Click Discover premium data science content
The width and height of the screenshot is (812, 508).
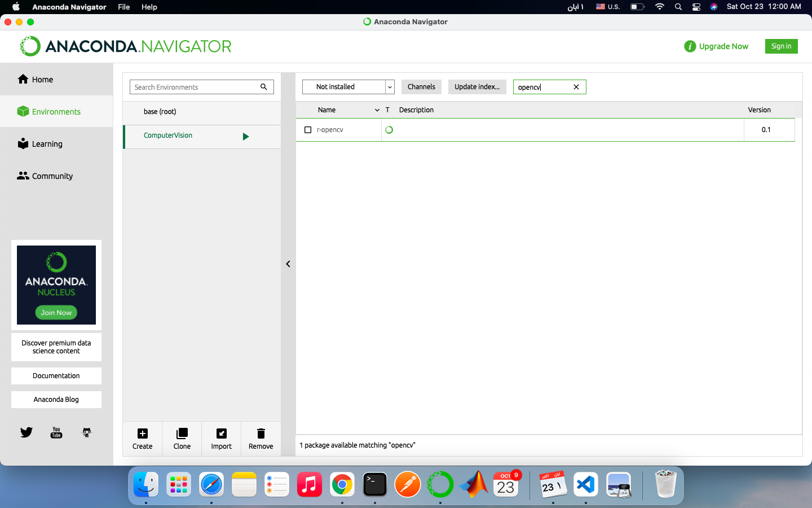pos(56,347)
